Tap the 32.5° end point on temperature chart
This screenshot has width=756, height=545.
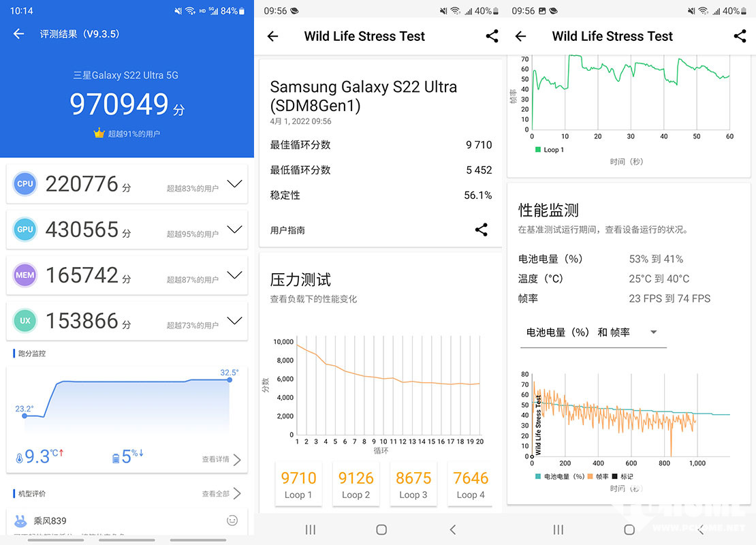pyautogui.click(x=230, y=380)
